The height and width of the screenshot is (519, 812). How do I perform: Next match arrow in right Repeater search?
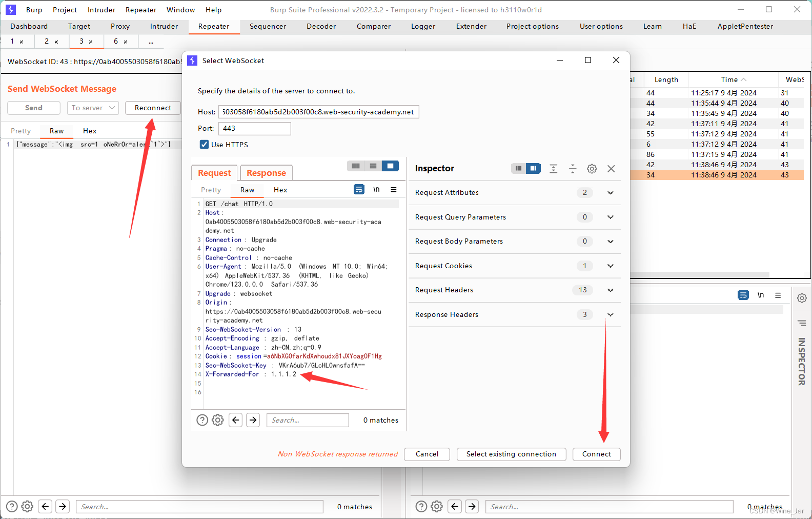(472, 507)
